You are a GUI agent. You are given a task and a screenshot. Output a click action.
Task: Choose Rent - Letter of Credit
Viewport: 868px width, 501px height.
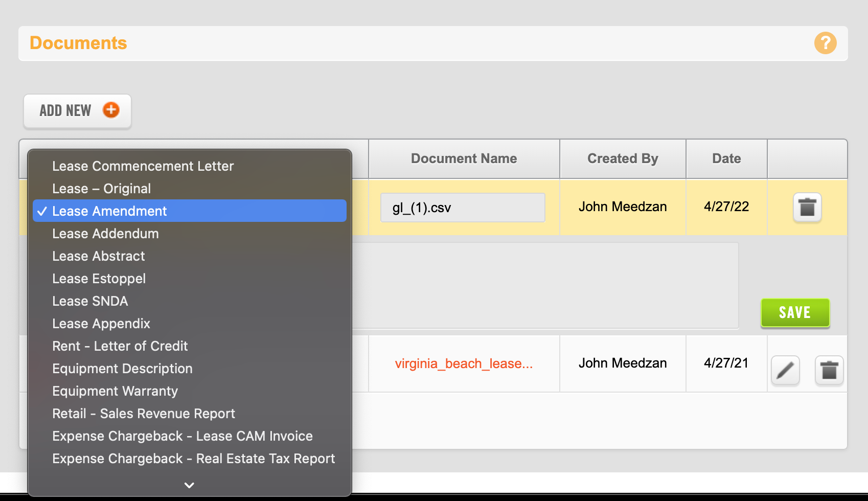click(120, 346)
